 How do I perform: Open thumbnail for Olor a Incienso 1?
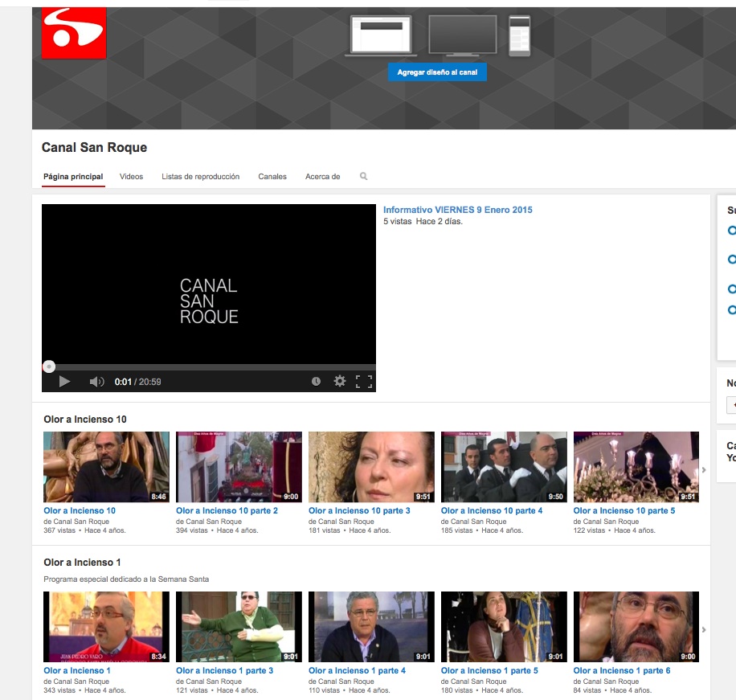tap(107, 627)
